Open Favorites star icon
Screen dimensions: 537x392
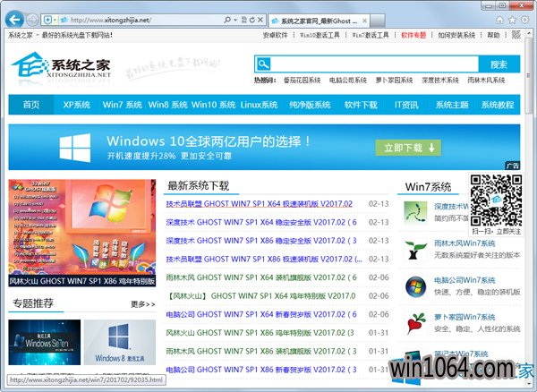click(512, 20)
